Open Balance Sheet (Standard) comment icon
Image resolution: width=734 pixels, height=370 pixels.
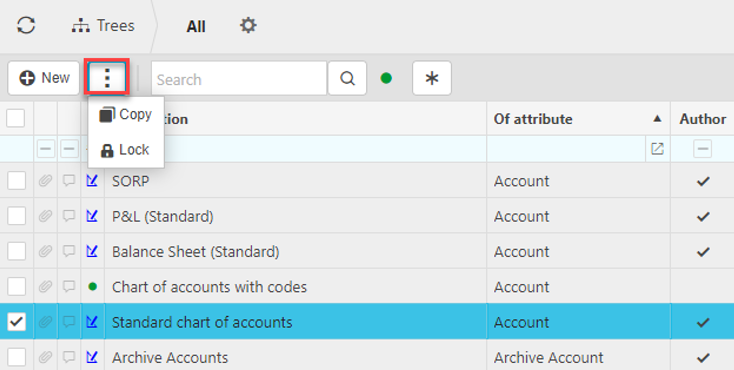click(69, 252)
